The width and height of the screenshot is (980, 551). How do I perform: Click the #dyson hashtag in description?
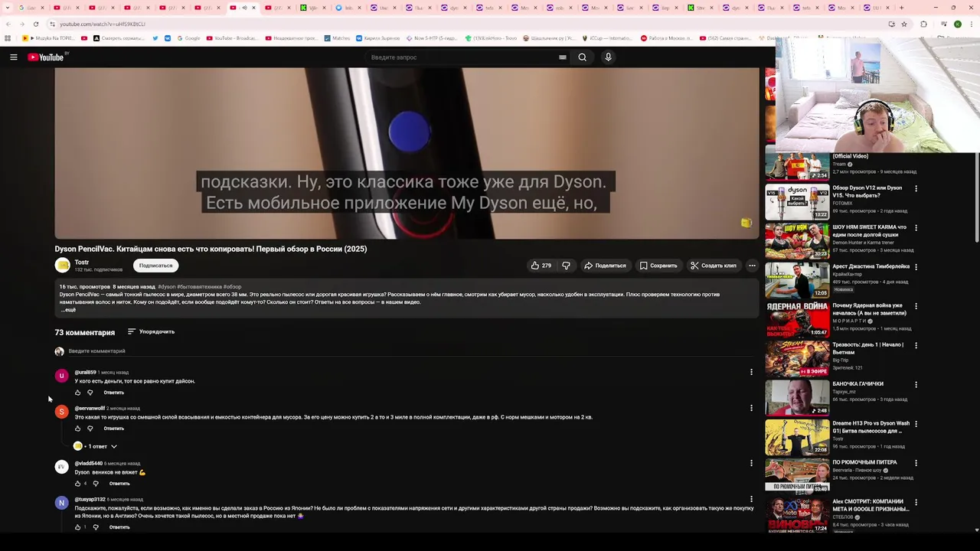tap(166, 287)
